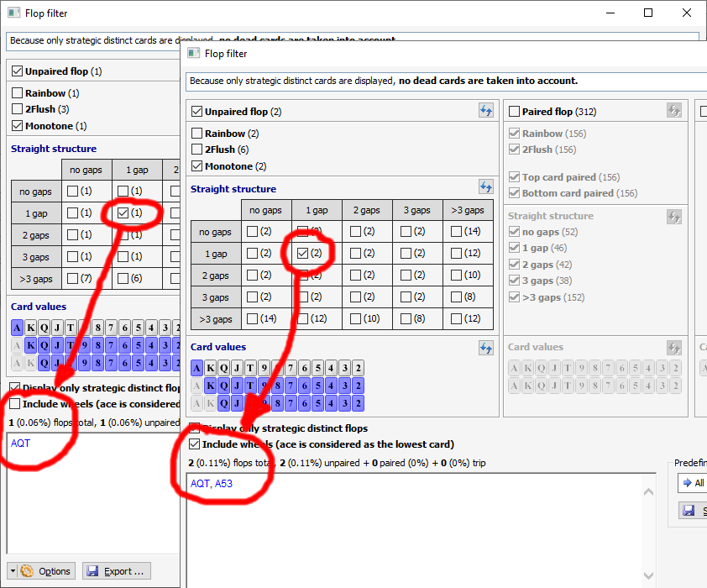Enable 2Flush (6) in the front window
The width and height of the screenshot is (707, 588).
pyautogui.click(x=197, y=150)
